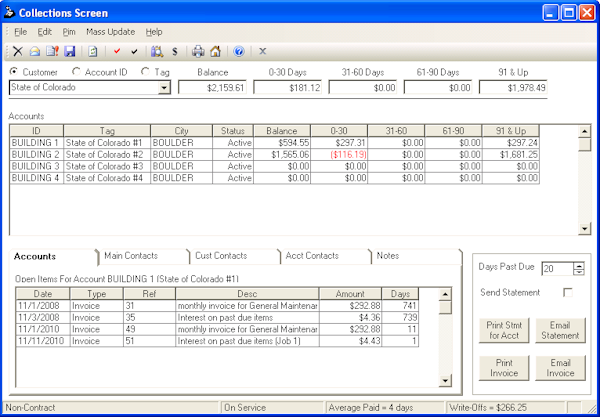
Task: Select invoice row with Ref 35
Action: [x=217, y=318]
